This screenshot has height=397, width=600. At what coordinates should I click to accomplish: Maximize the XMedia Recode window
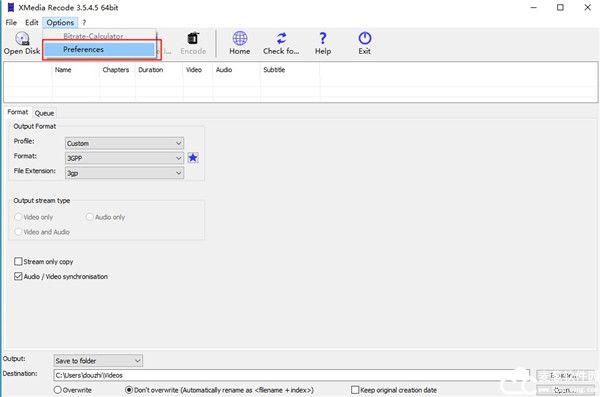point(560,7)
